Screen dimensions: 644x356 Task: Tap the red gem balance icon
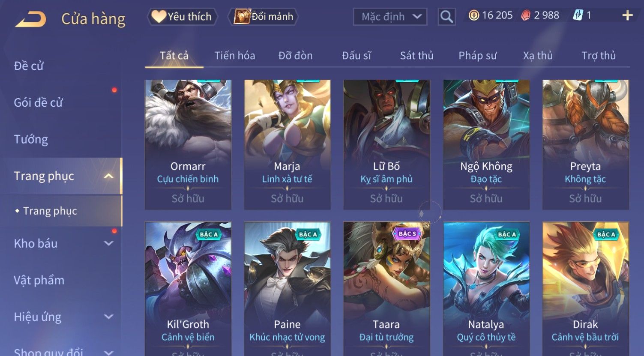click(x=526, y=16)
